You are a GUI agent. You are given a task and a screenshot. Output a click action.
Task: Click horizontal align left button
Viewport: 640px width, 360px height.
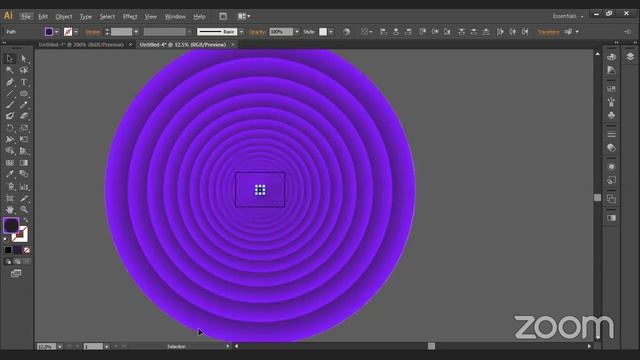pos(383,32)
